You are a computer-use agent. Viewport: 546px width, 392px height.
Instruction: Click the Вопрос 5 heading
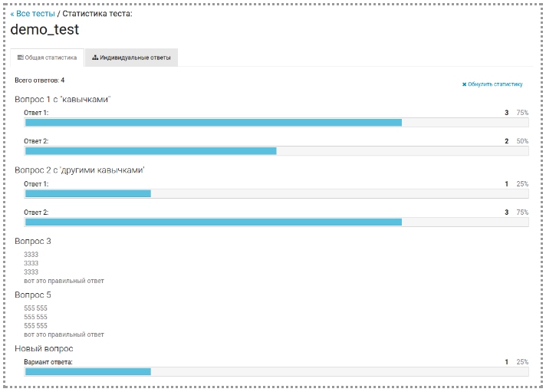tap(33, 295)
